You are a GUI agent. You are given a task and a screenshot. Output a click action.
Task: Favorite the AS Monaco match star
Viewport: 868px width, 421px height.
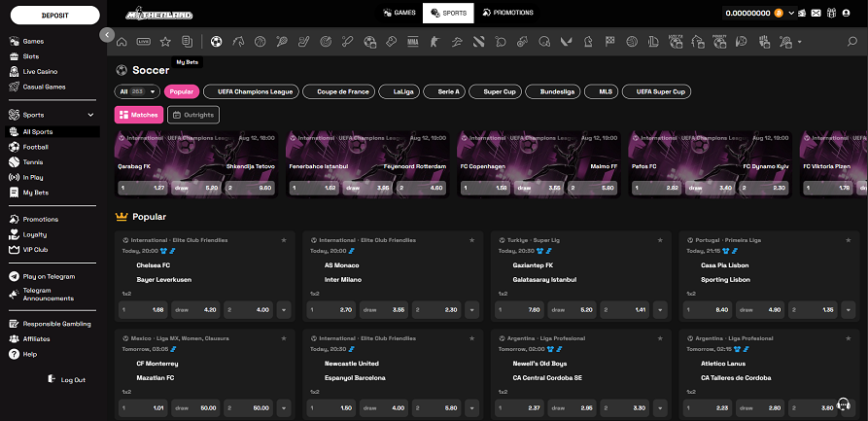coord(472,240)
